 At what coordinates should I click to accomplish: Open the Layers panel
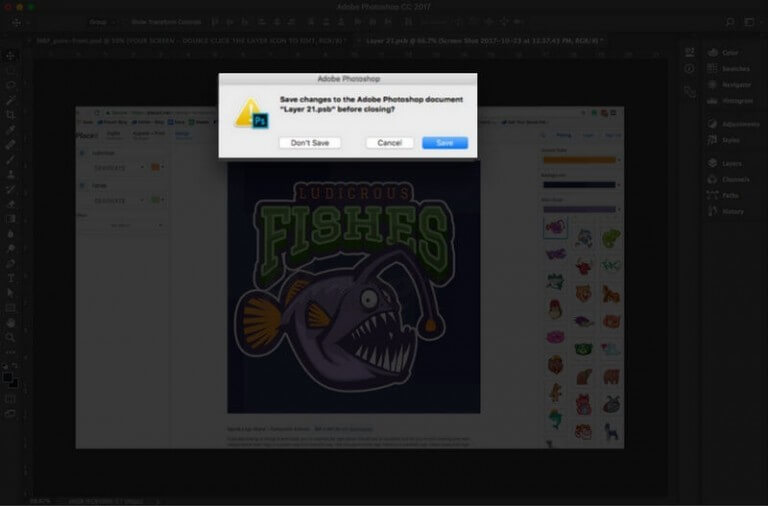(725, 164)
